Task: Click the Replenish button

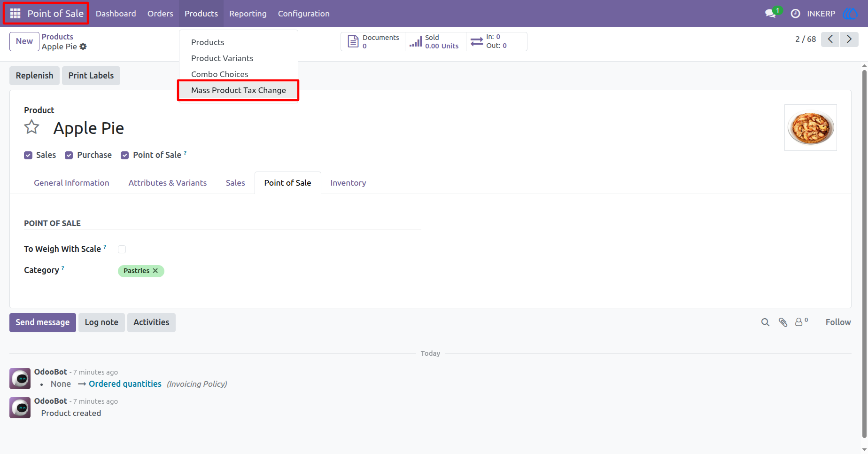Action: point(34,76)
